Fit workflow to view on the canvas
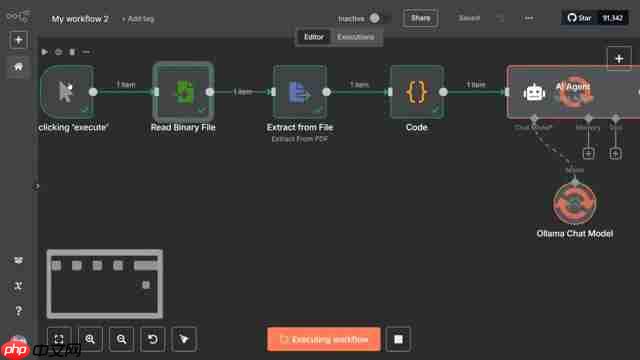This screenshot has height=360, width=640. click(x=59, y=339)
